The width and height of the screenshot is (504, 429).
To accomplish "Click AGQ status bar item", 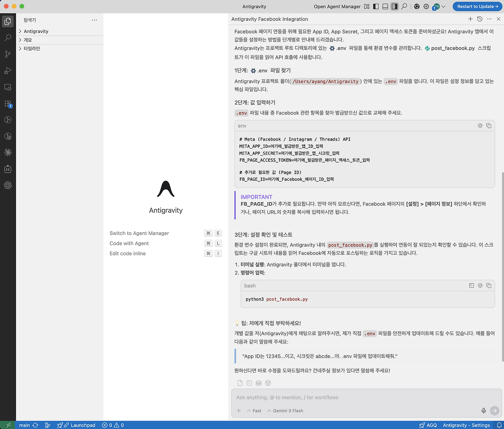I will click(x=428, y=425).
